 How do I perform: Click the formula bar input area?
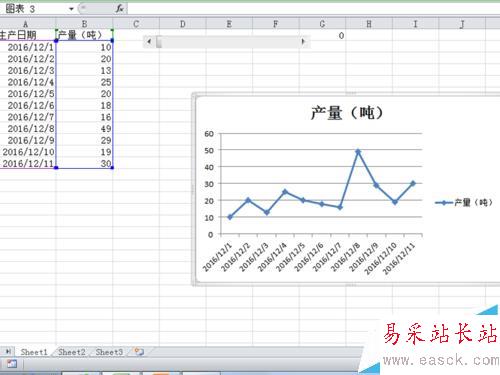coord(313,9)
